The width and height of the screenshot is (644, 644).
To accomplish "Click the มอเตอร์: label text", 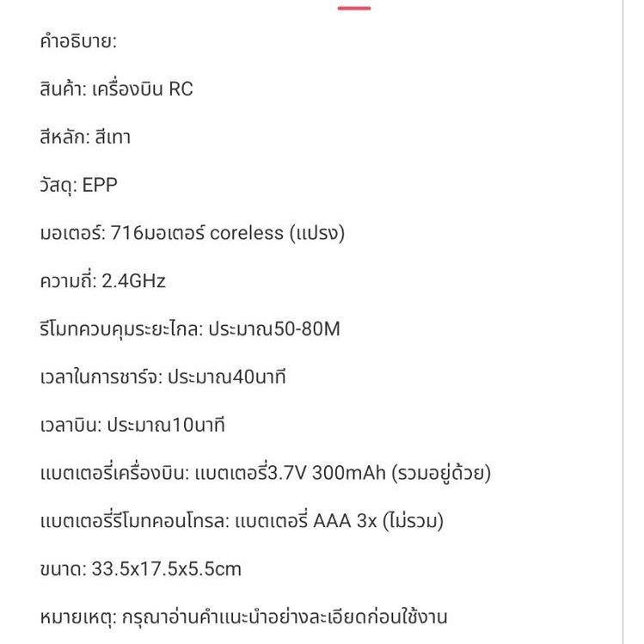I will point(73,233).
